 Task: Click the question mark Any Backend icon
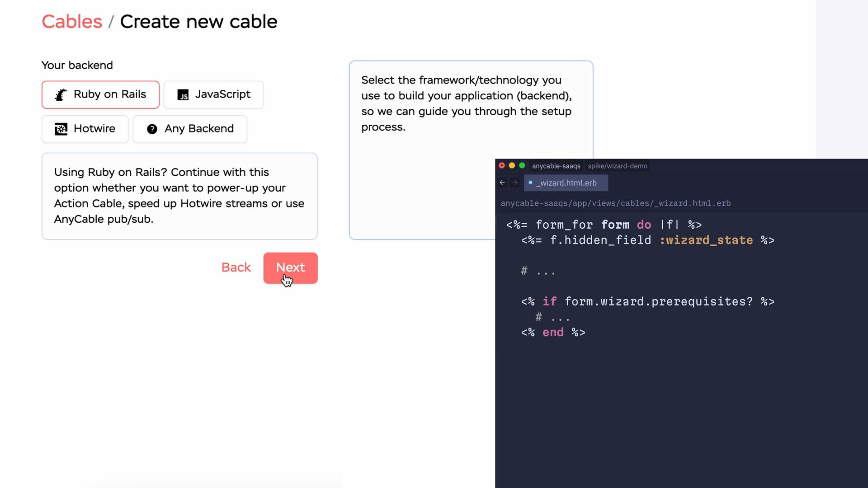point(152,129)
